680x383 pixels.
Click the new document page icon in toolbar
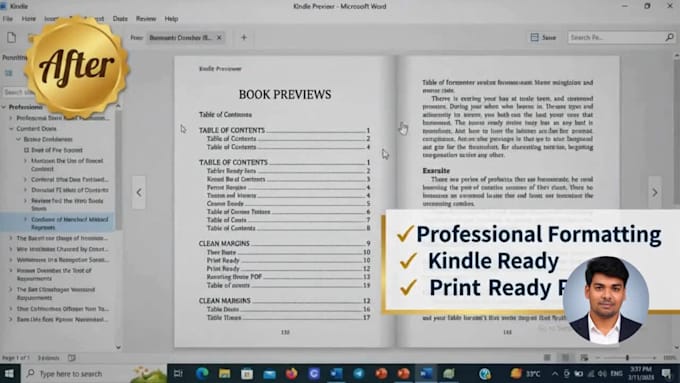pos(11,37)
